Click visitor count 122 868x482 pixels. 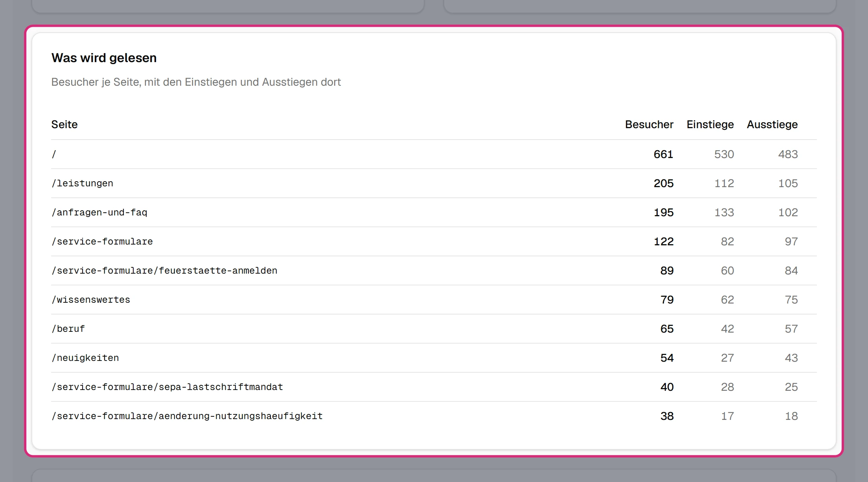pyautogui.click(x=663, y=241)
